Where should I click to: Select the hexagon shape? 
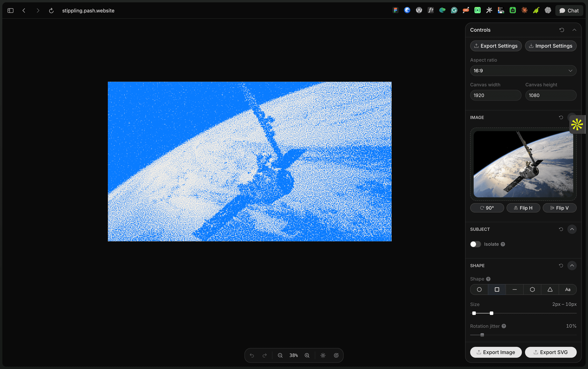click(x=532, y=289)
